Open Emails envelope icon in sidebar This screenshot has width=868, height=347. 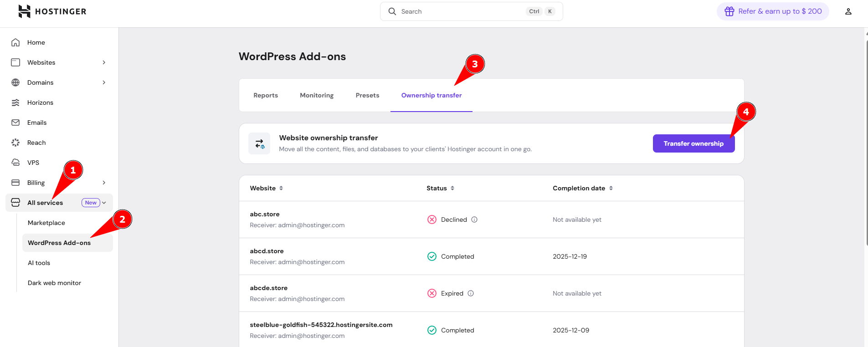click(x=15, y=122)
